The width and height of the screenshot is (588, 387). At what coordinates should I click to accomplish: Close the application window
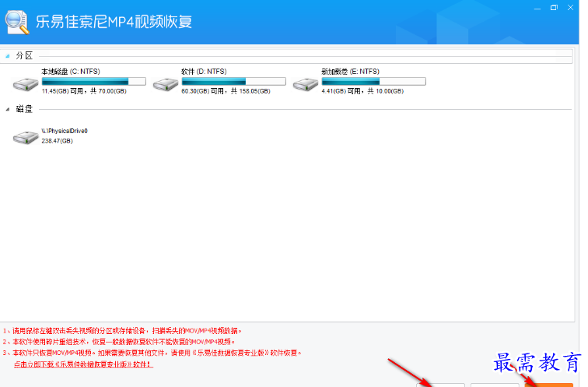(570, 8)
